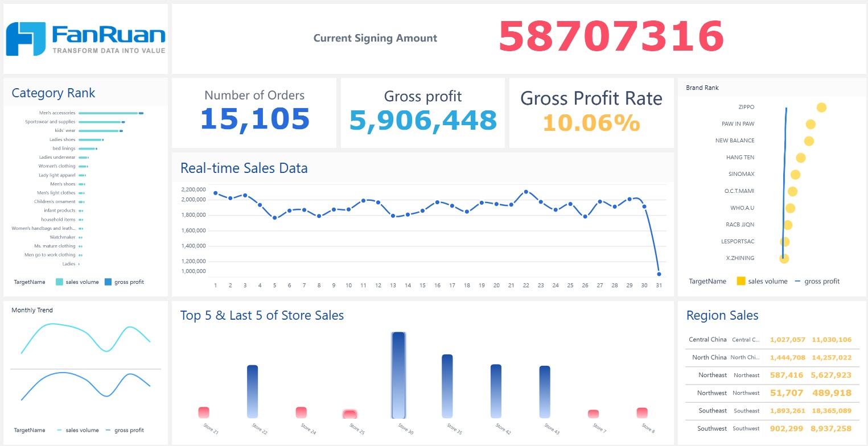The width and height of the screenshot is (868, 446).
Task: Toggle sales volume legend in Category Rank
Action: (x=77, y=282)
